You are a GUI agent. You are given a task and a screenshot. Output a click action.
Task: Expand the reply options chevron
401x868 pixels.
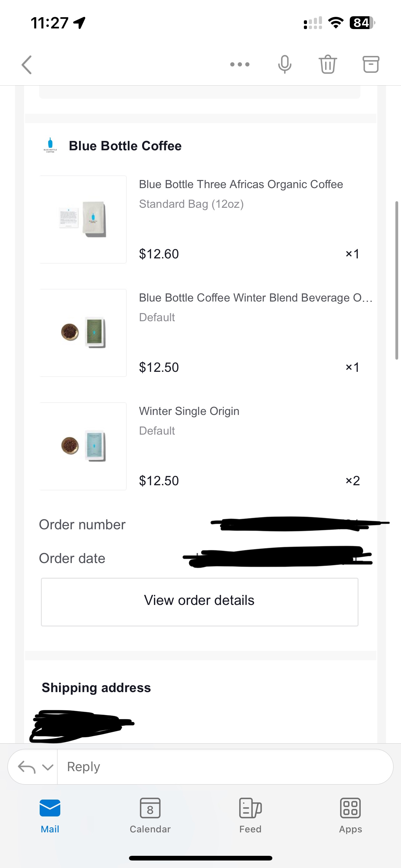point(48,767)
